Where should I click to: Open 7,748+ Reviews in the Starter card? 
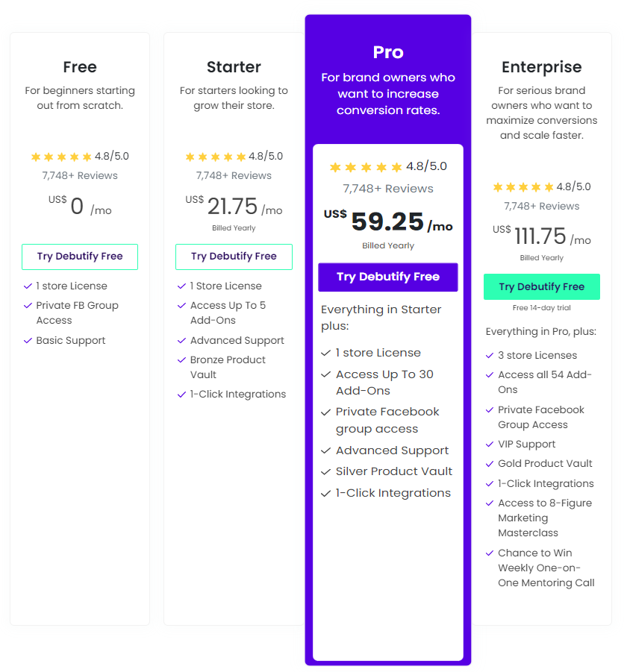pyautogui.click(x=234, y=175)
